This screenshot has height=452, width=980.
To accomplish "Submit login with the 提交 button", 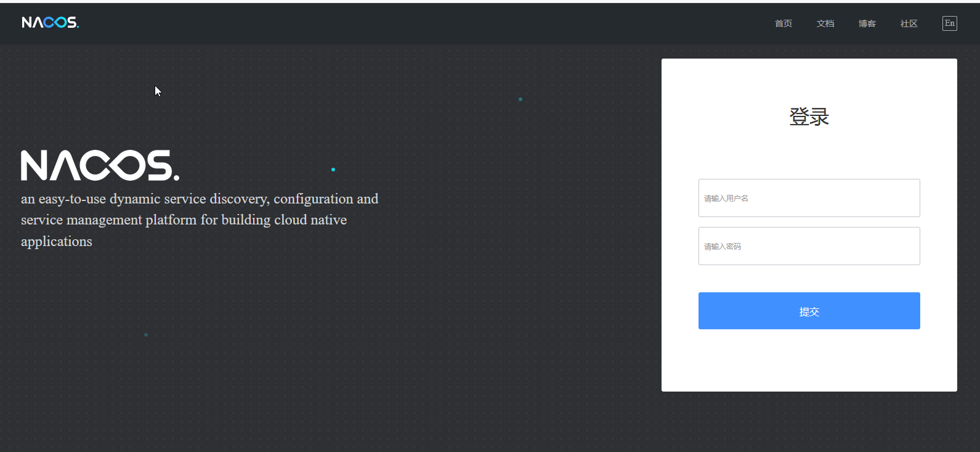I will (809, 311).
